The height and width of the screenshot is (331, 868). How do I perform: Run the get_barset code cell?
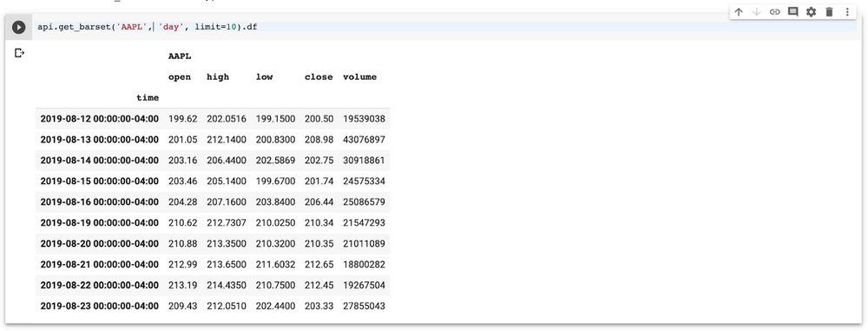click(x=19, y=27)
